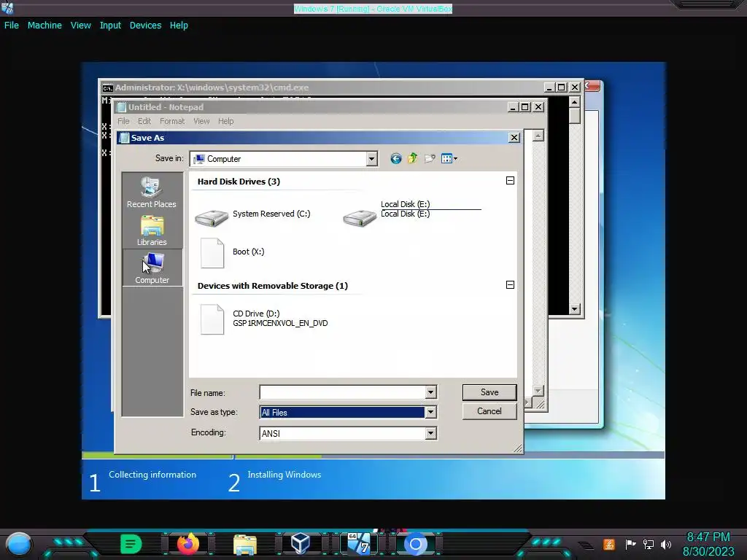Click the Save button
Viewport: 747px width, 560px height.
click(489, 392)
